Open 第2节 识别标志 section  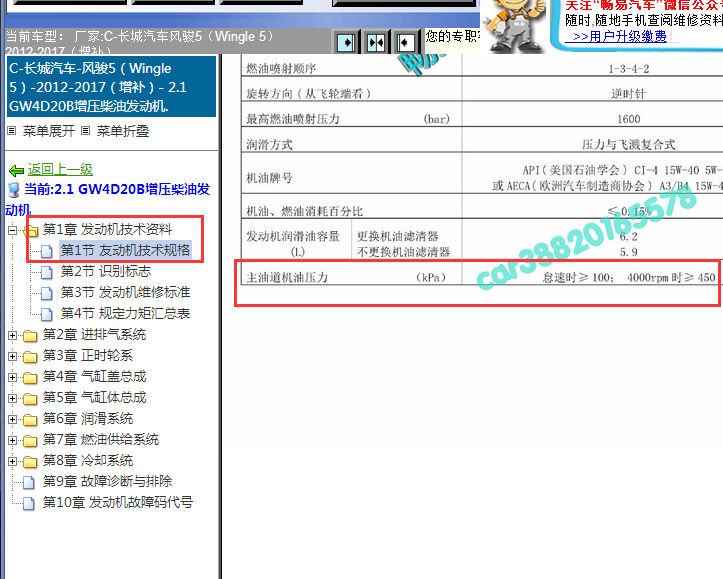pos(106,271)
